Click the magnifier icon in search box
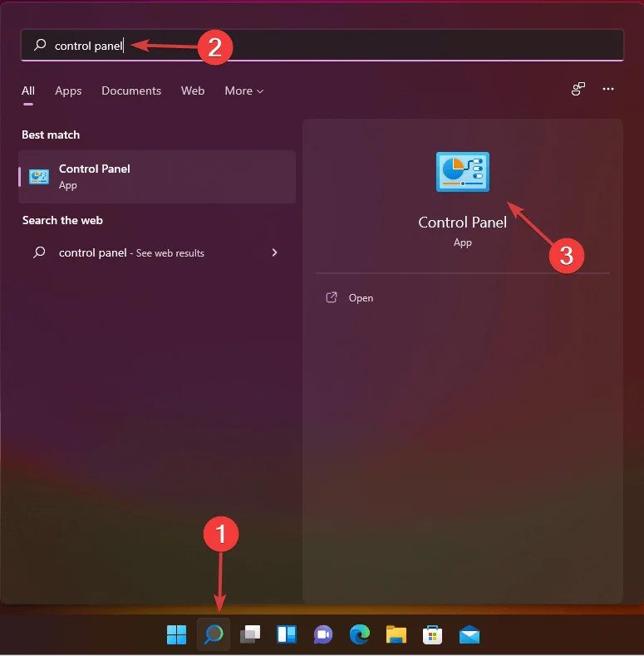644x656 pixels. pyautogui.click(x=40, y=45)
